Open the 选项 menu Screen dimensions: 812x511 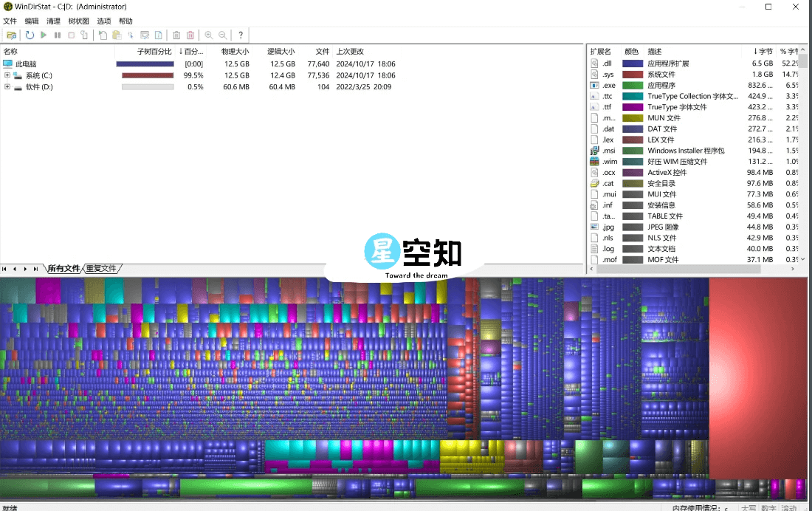pyautogui.click(x=103, y=21)
